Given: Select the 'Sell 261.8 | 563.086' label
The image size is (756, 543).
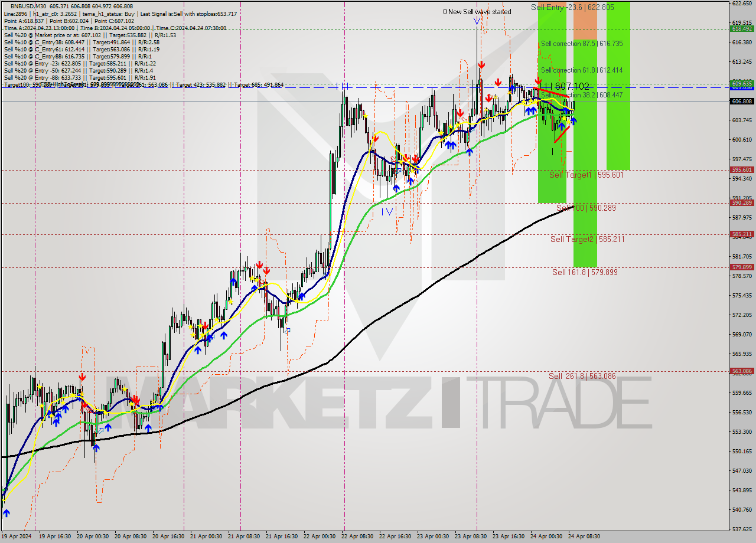Looking at the screenshot, I should click(582, 376).
